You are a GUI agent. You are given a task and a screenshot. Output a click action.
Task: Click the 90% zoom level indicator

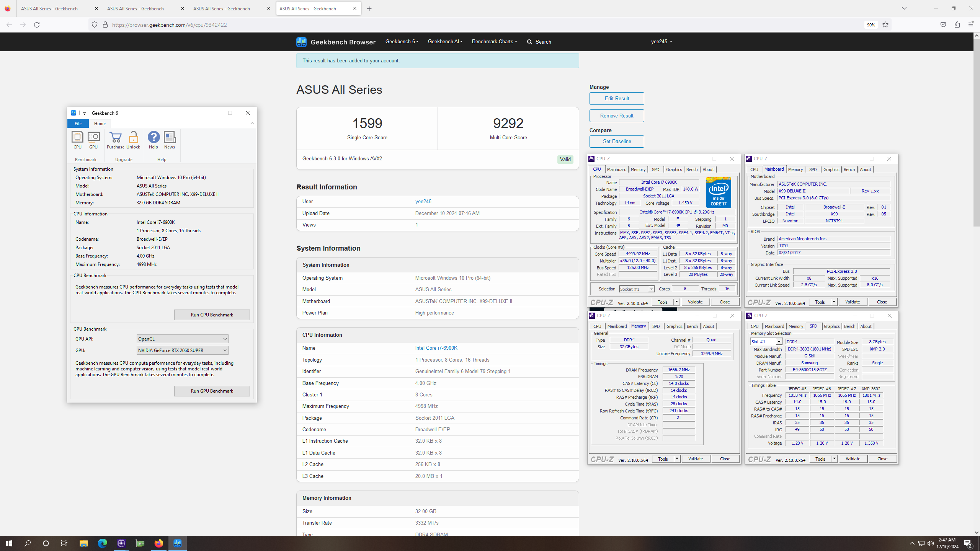point(871,25)
